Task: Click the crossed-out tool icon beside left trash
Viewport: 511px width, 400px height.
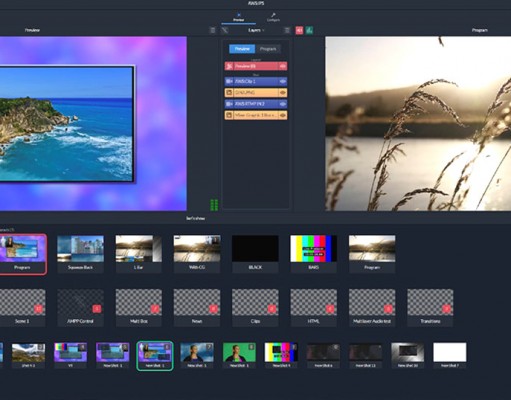Action: 225,30
